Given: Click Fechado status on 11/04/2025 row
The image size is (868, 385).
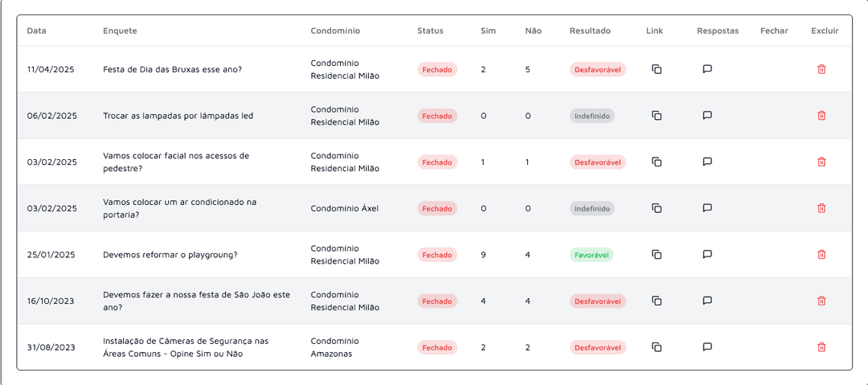Looking at the screenshot, I should pyautogui.click(x=436, y=70).
